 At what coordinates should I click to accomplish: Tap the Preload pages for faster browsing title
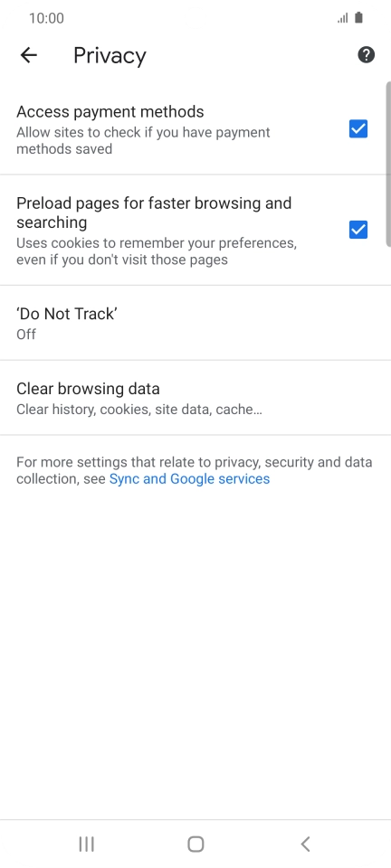coord(154,212)
